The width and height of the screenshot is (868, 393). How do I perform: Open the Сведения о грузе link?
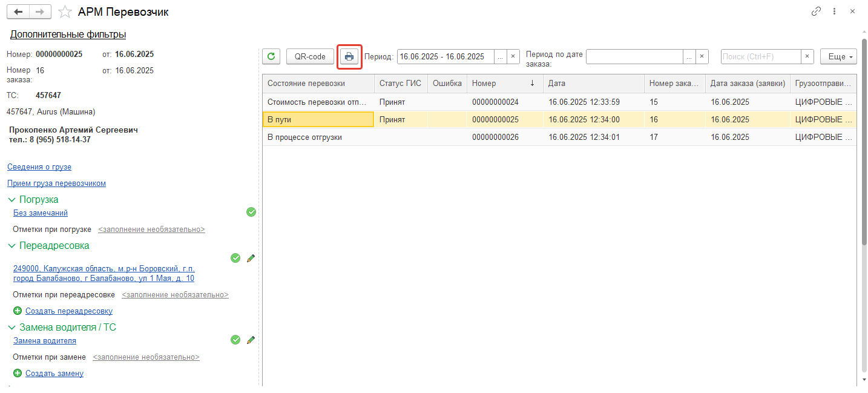tap(39, 167)
